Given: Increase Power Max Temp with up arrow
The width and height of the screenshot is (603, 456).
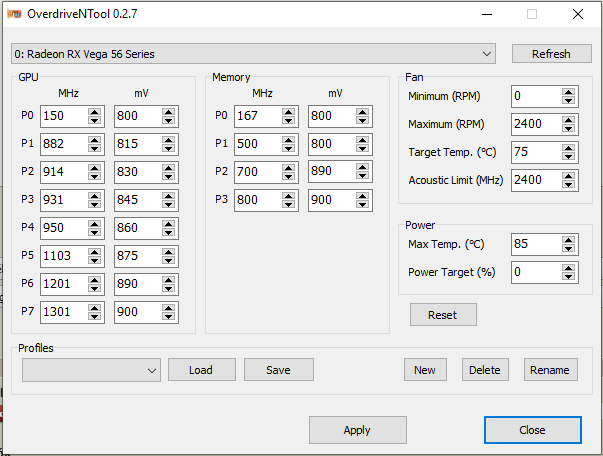Looking at the screenshot, I should tap(568, 240).
